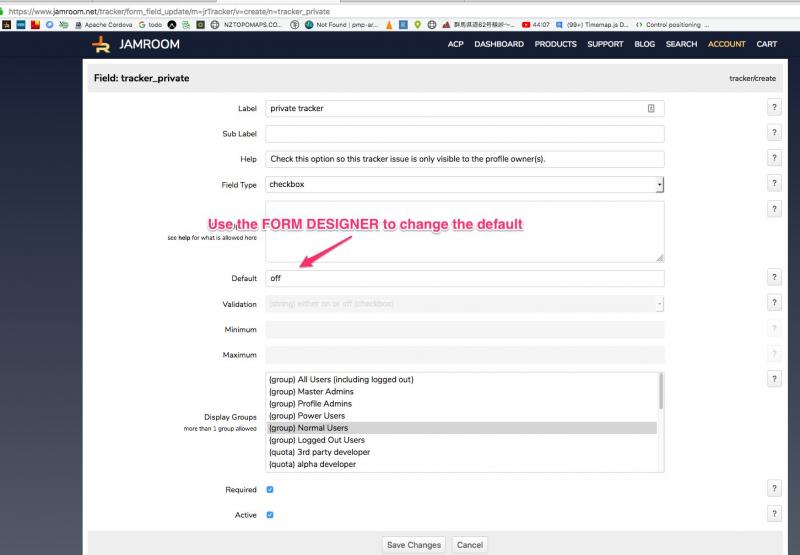The image size is (800, 555).
Task: Select '(group) Profile Admins' in Display Groups
Action: (x=462, y=403)
